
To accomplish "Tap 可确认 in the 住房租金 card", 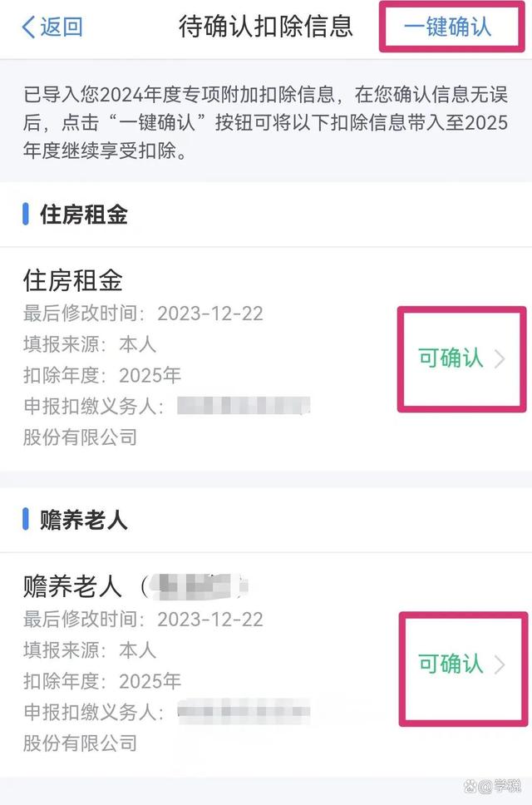I will (x=451, y=358).
